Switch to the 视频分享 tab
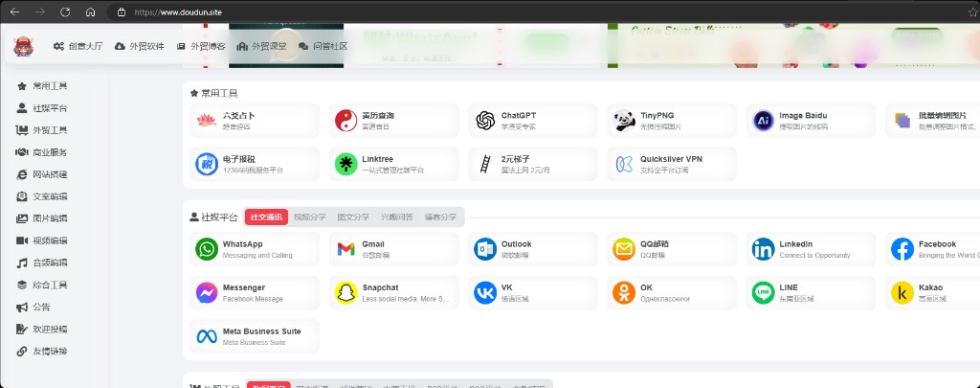 [x=310, y=217]
